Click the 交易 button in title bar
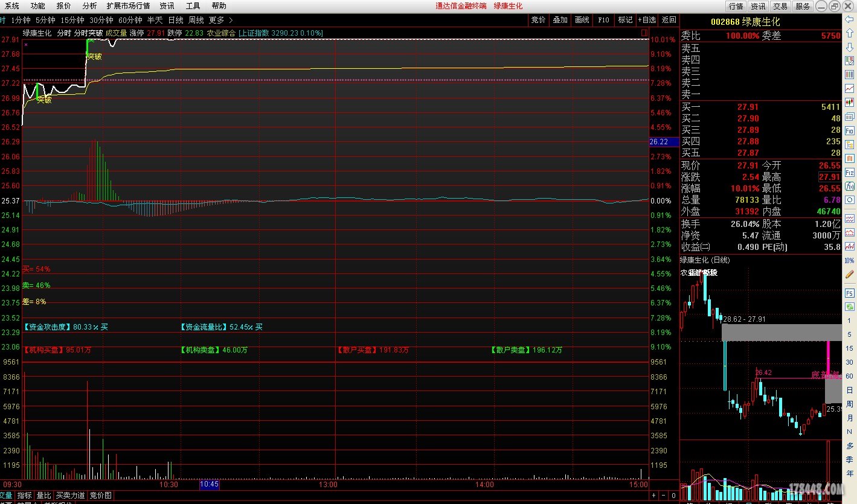The height and width of the screenshot is (504, 857). 780,6
